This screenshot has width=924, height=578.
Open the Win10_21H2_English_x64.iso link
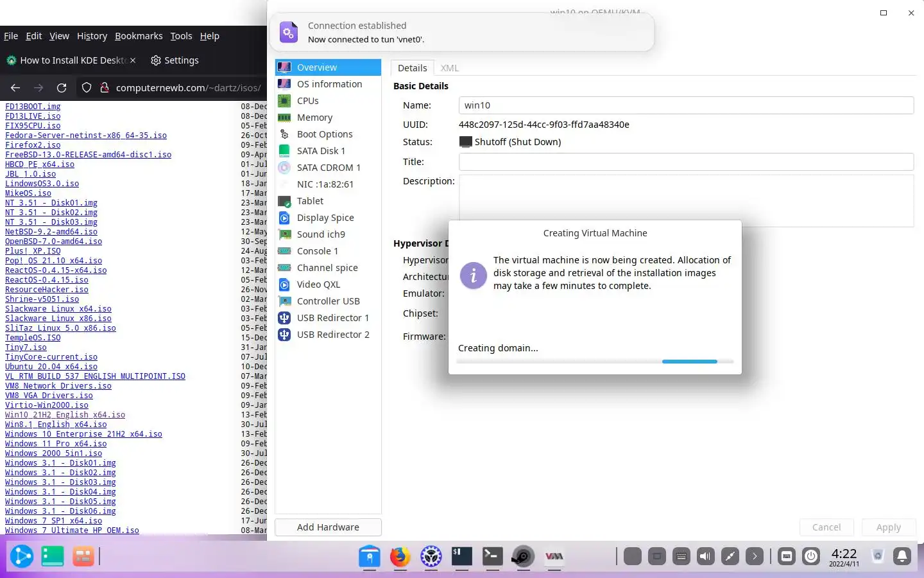(x=65, y=415)
